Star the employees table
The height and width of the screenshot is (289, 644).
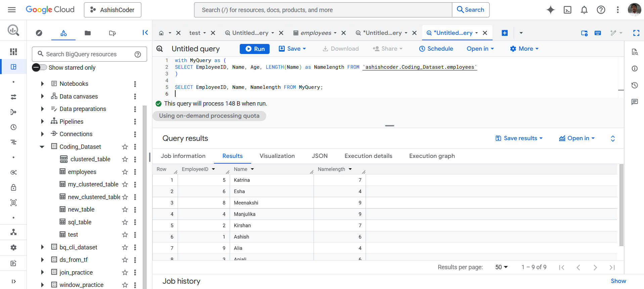coord(125,172)
